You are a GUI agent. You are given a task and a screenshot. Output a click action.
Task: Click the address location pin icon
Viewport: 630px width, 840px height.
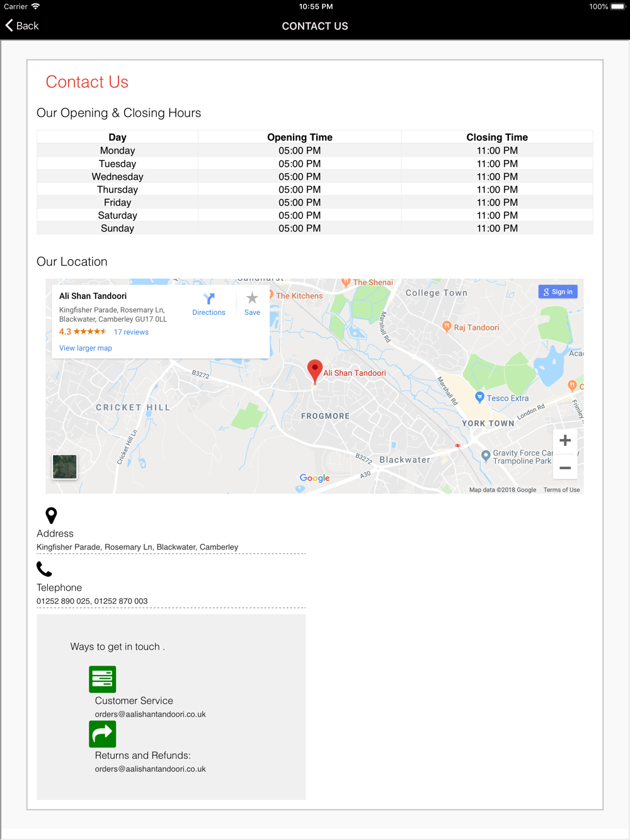click(x=52, y=516)
